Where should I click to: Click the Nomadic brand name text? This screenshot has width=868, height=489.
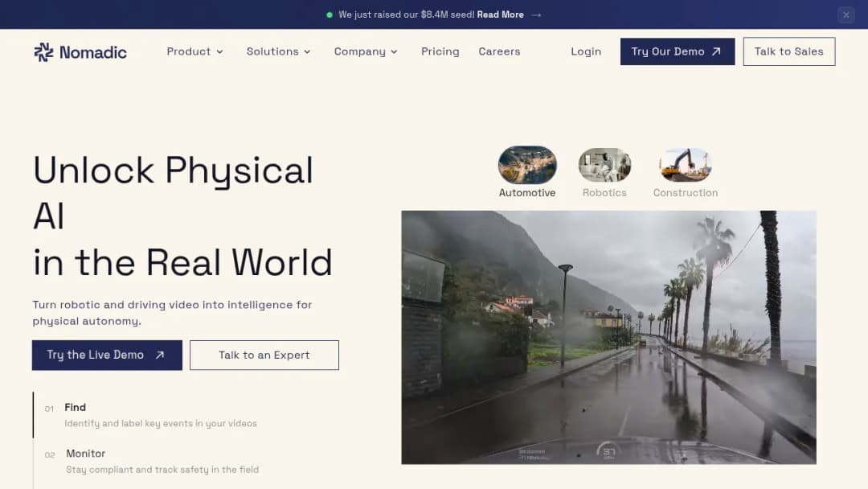point(93,52)
